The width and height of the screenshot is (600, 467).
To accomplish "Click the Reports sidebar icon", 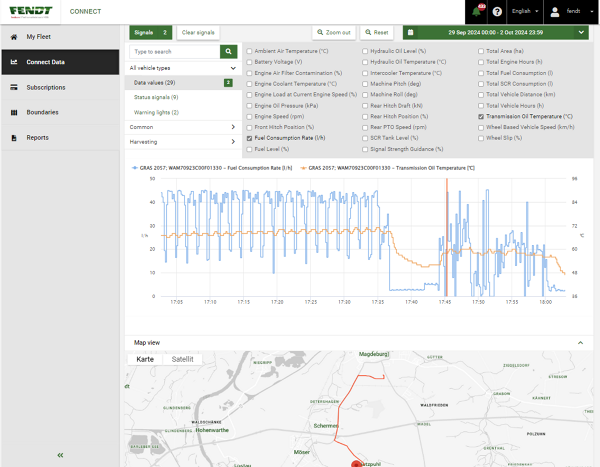I will coord(13,138).
